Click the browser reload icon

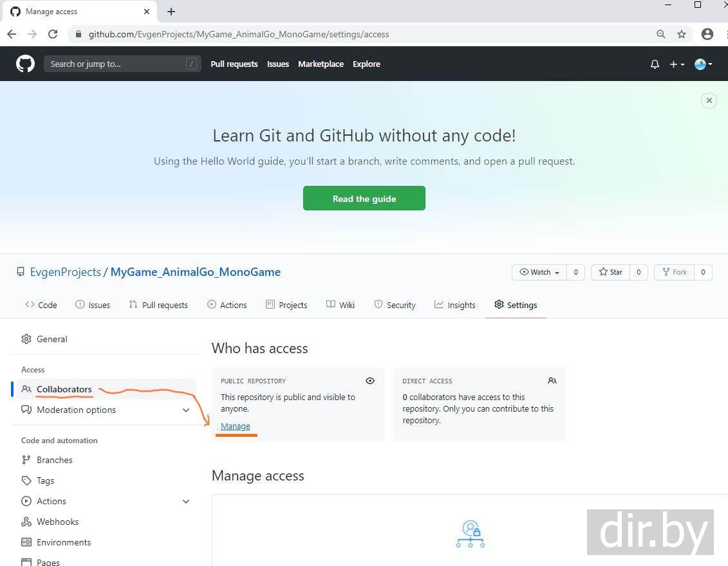tap(53, 34)
